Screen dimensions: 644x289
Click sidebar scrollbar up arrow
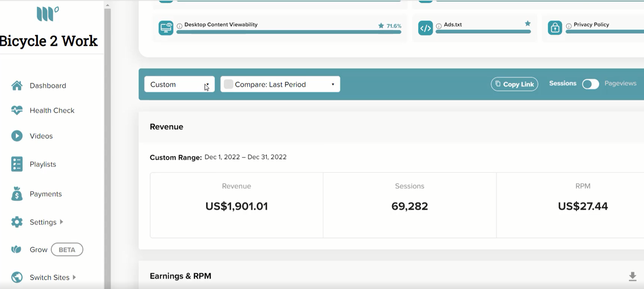107,5
